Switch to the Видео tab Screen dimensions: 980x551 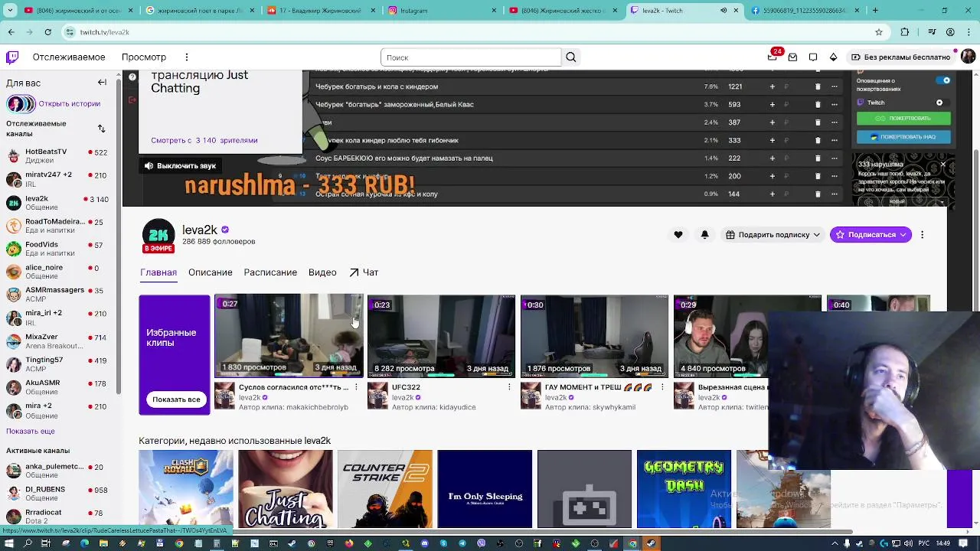pos(322,272)
